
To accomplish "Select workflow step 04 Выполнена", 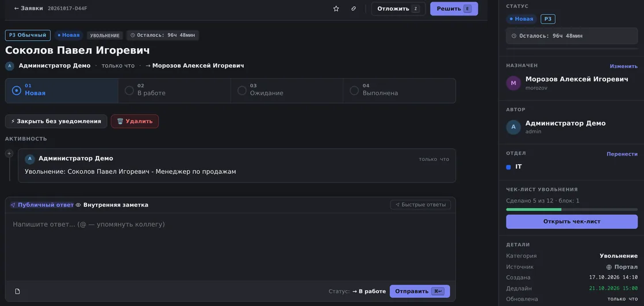I will [399, 91].
